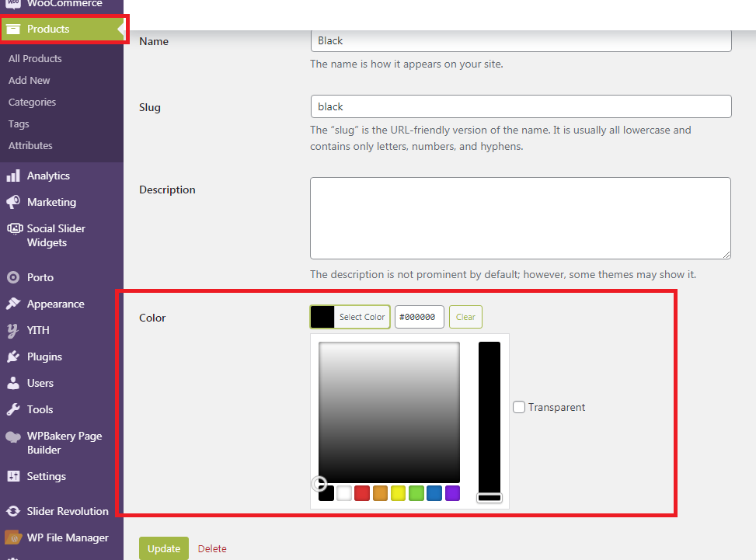Viewport: 756px width, 560px height.
Task: Click the Name input field
Action: 521,41
